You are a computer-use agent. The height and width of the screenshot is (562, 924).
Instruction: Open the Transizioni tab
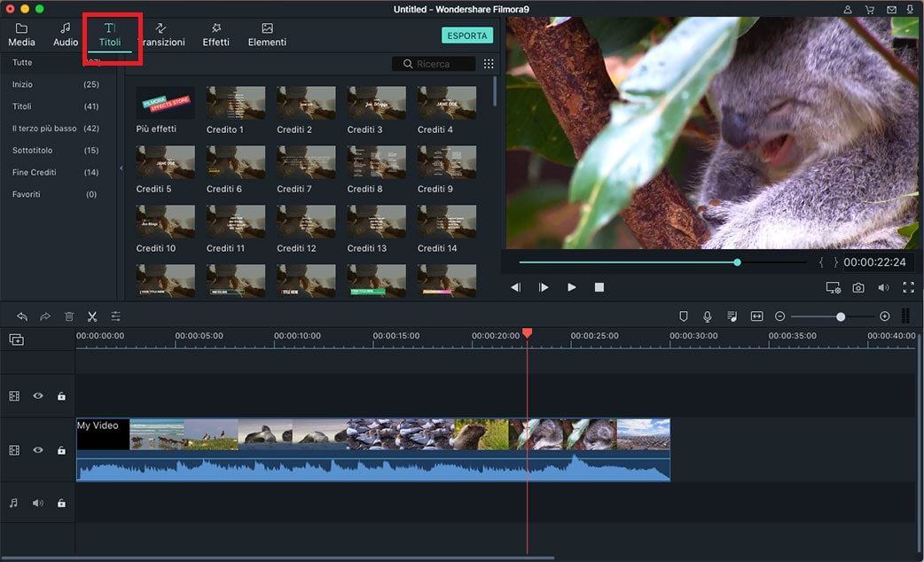click(161, 35)
